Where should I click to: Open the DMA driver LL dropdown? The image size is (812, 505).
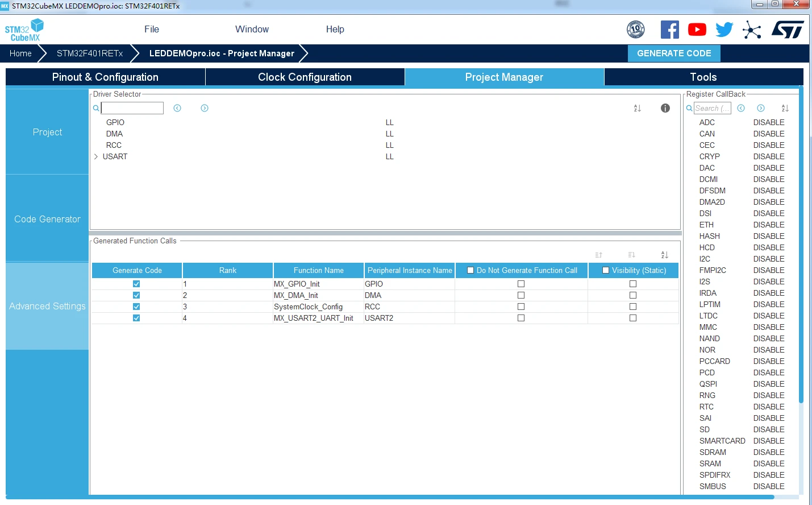coord(390,134)
